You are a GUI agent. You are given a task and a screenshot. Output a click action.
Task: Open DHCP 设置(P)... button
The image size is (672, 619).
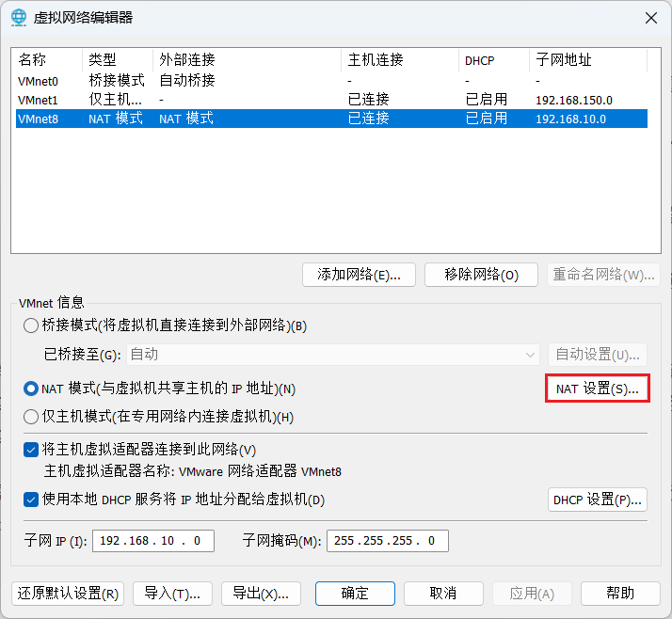[598, 500]
